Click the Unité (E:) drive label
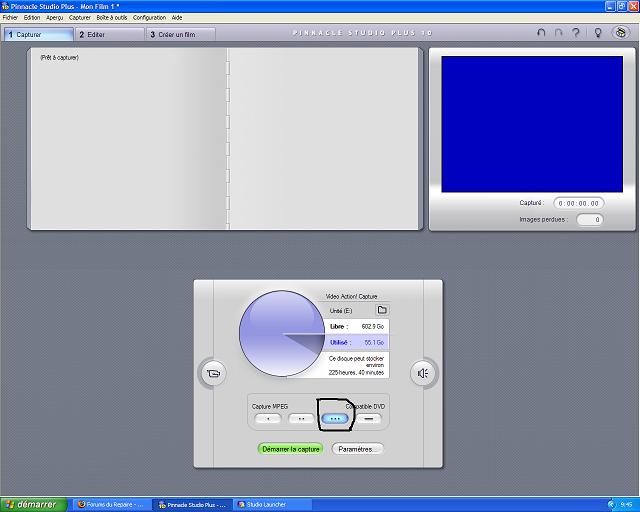The width and height of the screenshot is (640, 512). tap(341, 311)
